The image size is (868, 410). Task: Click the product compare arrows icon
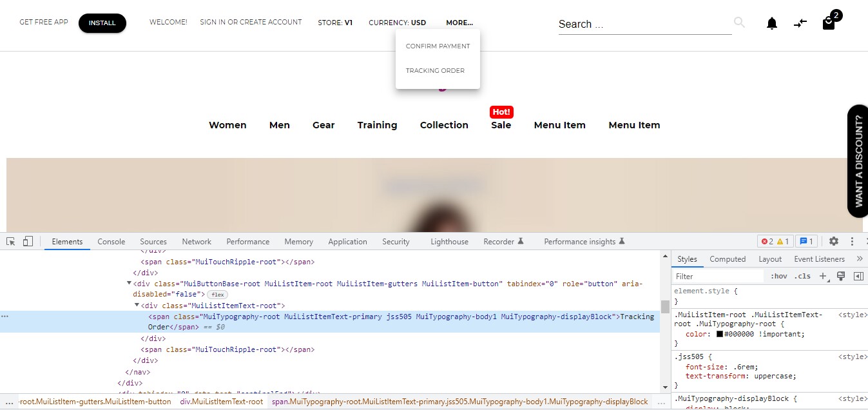pos(800,23)
